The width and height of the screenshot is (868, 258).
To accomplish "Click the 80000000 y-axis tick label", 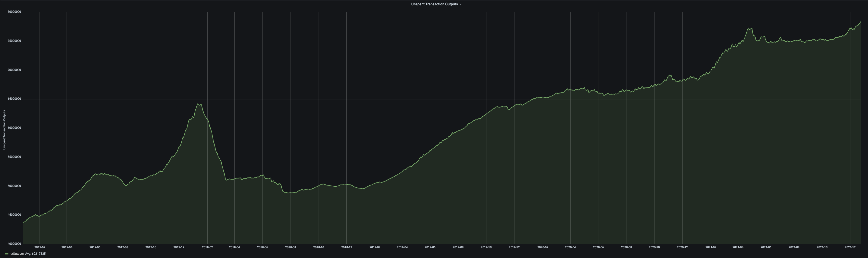I will point(14,12).
